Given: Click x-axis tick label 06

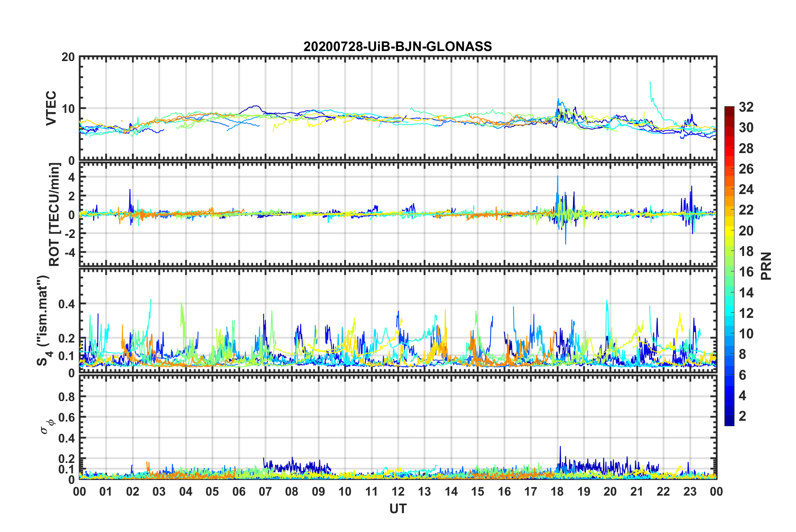Looking at the screenshot, I should [239, 491].
